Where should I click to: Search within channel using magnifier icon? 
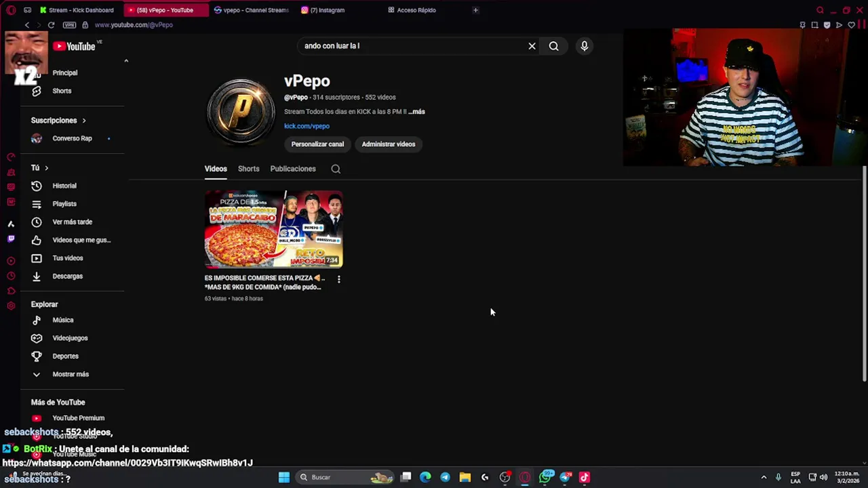click(336, 169)
